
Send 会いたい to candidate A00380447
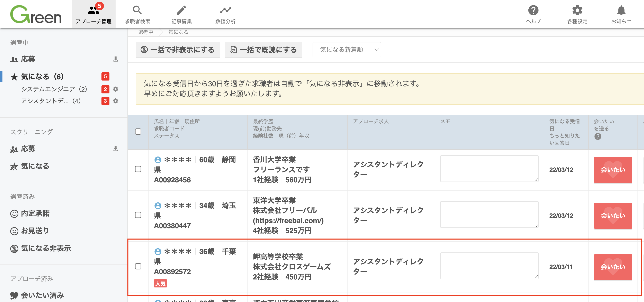click(613, 216)
